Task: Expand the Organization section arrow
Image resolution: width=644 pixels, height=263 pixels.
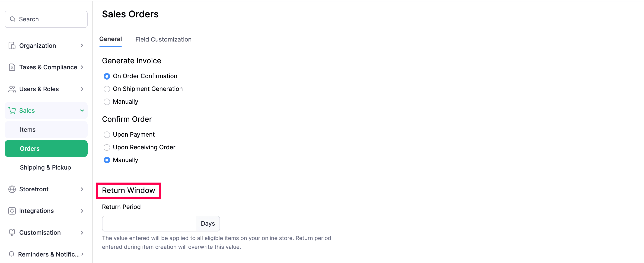Action: [x=82, y=45]
